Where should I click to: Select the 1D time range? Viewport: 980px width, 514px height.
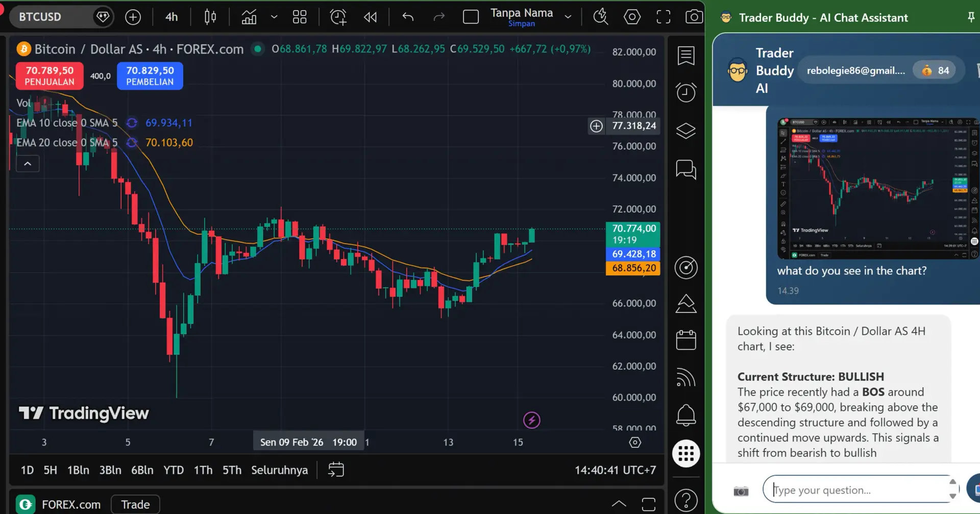[x=27, y=470]
